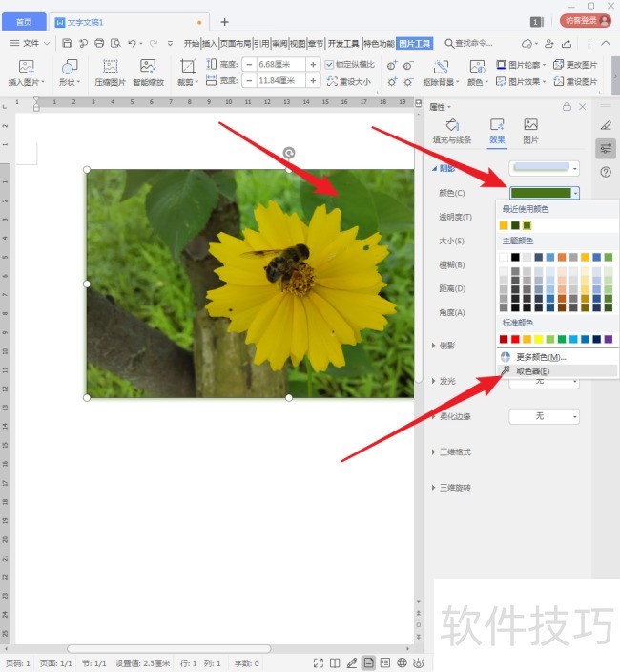Click the share icon in top right
Viewport: 620px width, 672px height.
[567, 43]
